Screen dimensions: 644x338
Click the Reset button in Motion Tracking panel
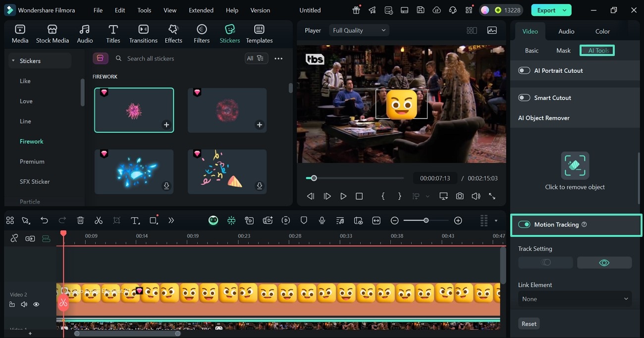[529, 323]
